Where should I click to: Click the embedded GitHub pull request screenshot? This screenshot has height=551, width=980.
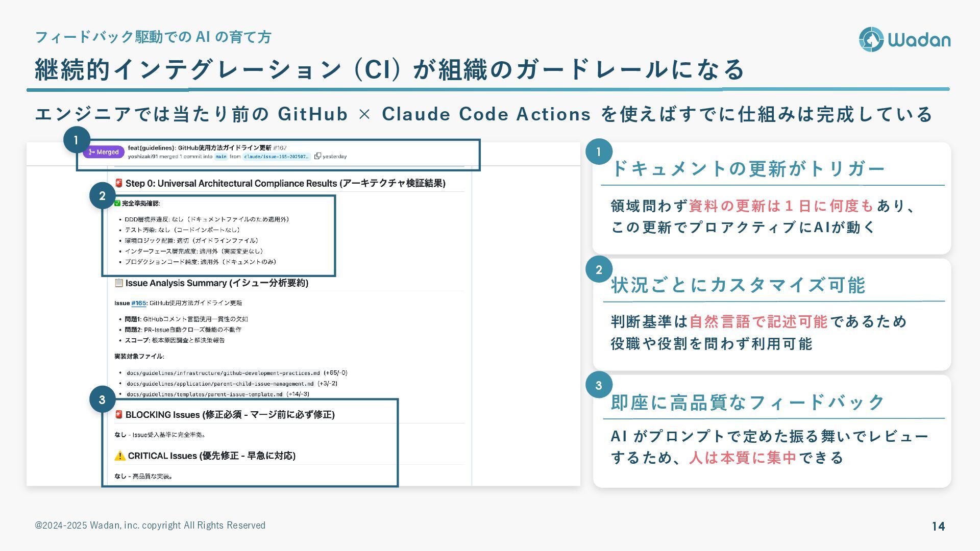point(303,314)
